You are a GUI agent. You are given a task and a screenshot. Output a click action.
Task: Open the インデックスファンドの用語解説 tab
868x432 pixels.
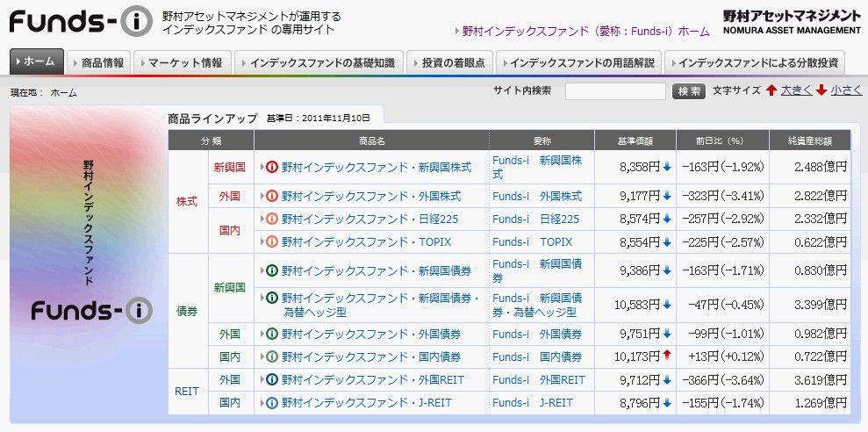(x=577, y=62)
